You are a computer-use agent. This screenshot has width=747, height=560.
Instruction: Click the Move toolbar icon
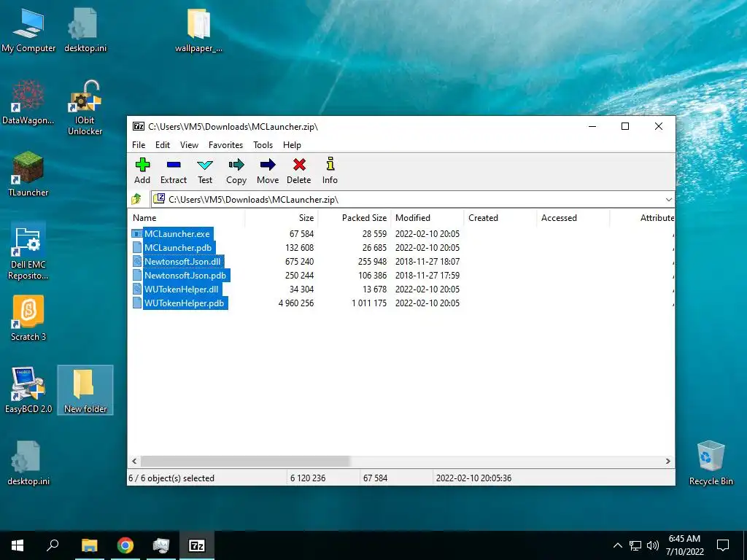pyautogui.click(x=268, y=165)
